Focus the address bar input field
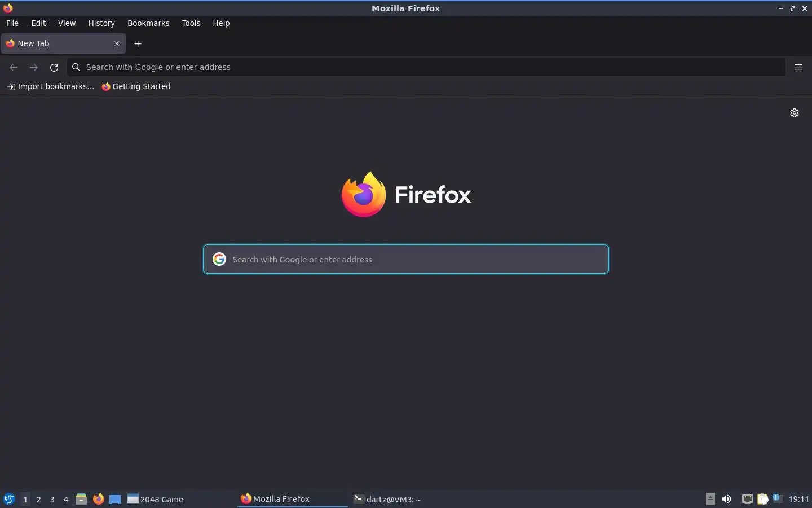Viewport: 812px width, 508px height. tap(426, 67)
